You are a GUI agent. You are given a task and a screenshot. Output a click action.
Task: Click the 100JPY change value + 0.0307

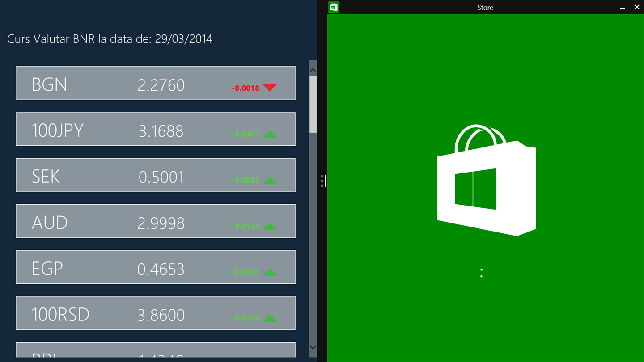pos(244,134)
